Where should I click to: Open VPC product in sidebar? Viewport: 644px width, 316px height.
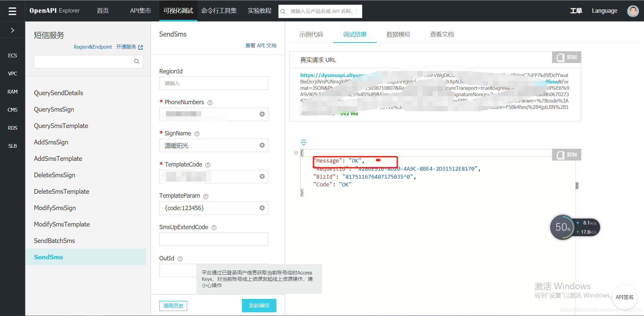tap(12, 73)
